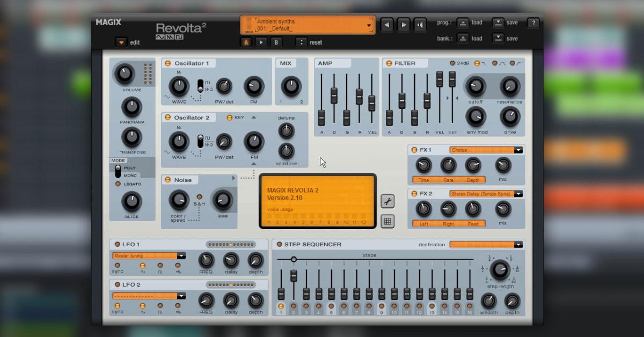Select the sawtooth waveform for LFO 1
This screenshot has width=644, height=337.
[143, 266]
